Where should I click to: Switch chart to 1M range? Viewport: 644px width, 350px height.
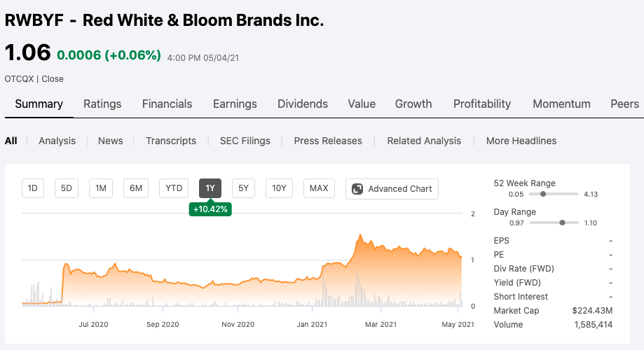(x=101, y=188)
